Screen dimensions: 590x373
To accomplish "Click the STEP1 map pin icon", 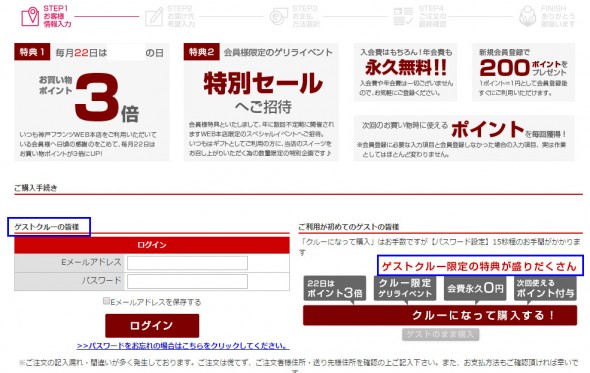I will [x=30, y=17].
